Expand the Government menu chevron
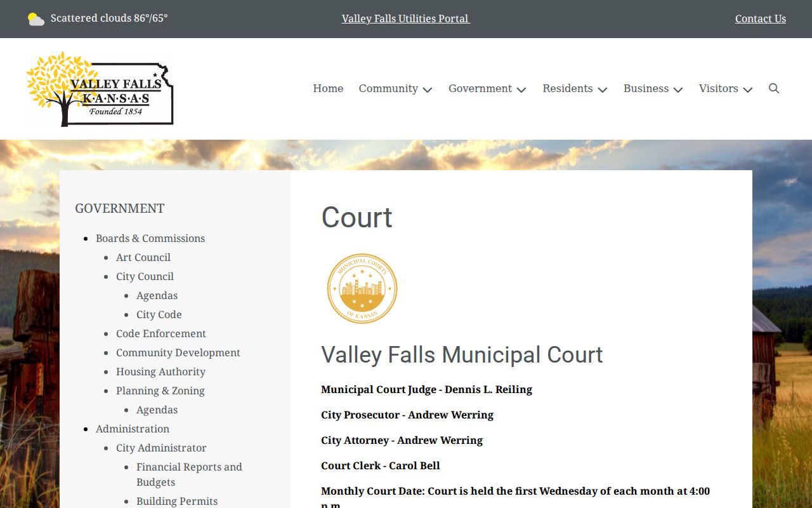This screenshot has width=812, height=508. pyautogui.click(x=521, y=90)
